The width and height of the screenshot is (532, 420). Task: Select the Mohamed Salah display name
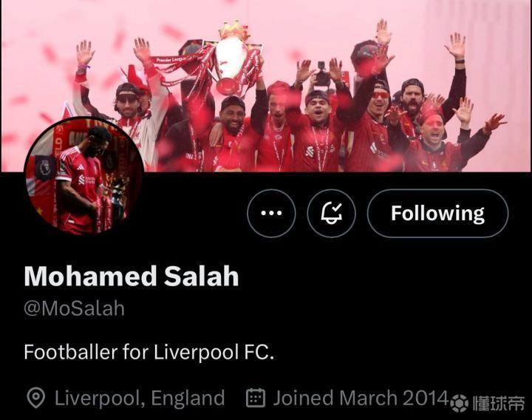[132, 277]
